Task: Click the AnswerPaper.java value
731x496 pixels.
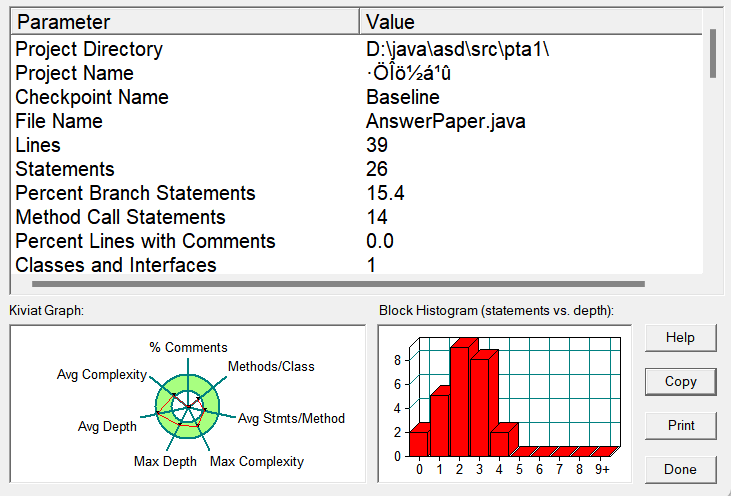Action: point(446,121)
